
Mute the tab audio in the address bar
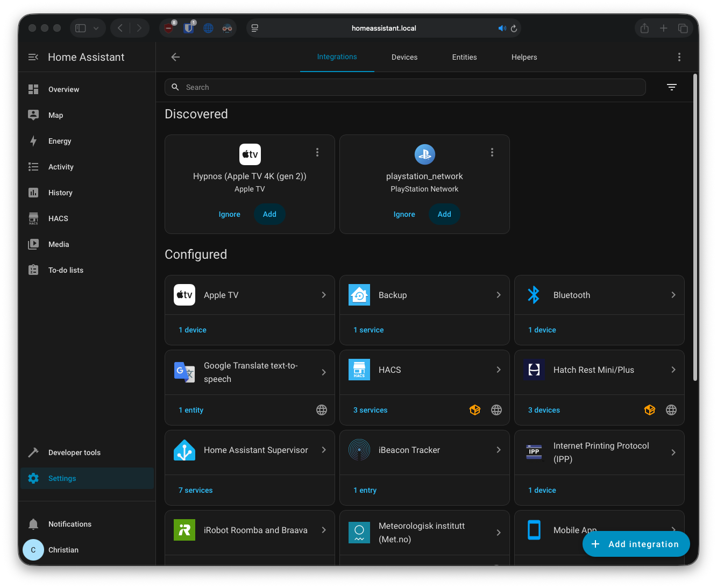click(x=502, y=29)
